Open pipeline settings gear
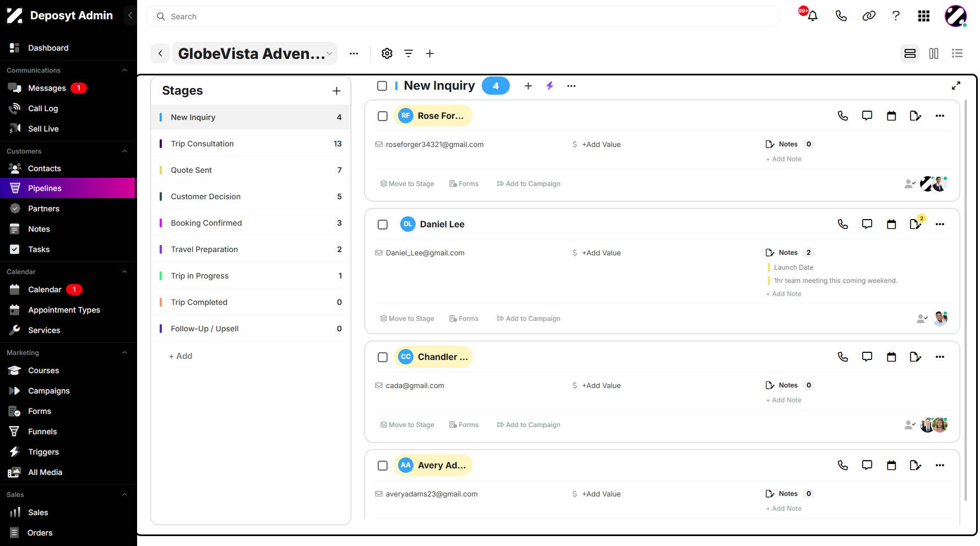Viewport: 980px width, 546px height. [x=387, y=53]
